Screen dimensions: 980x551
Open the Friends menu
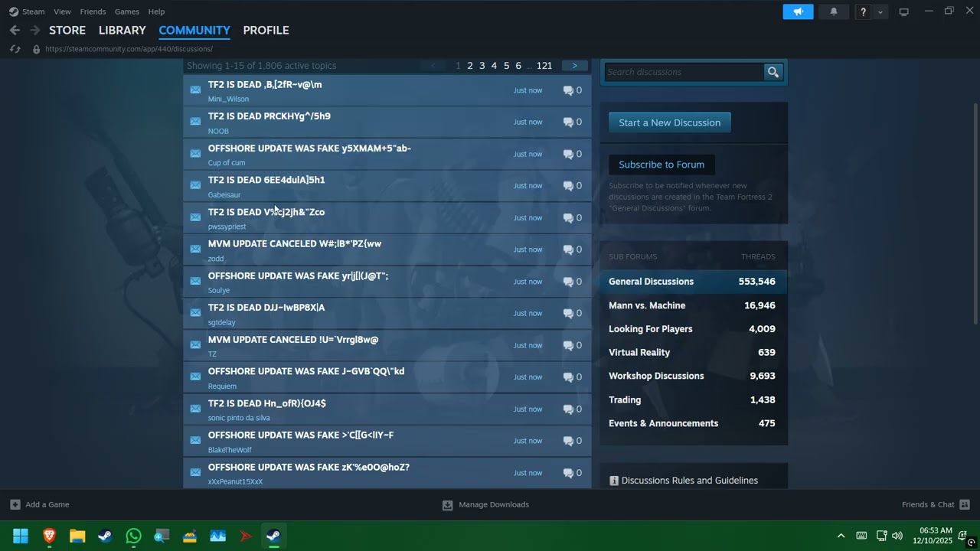pyautogui.click(x=93, y=11)
